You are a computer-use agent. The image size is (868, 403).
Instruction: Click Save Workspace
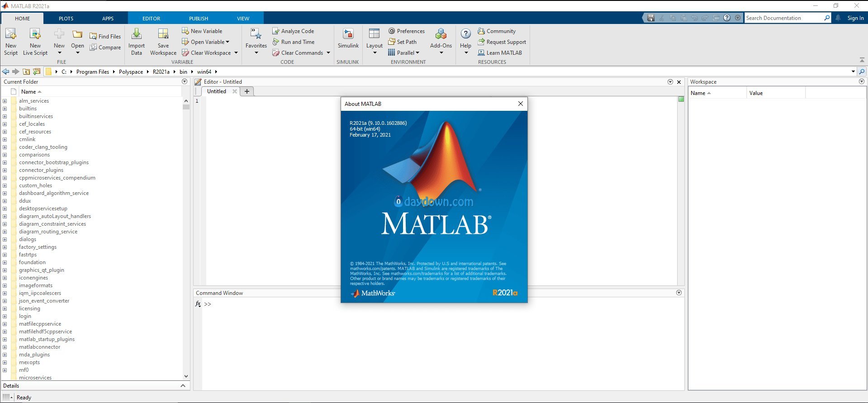(x=163, y=41)
